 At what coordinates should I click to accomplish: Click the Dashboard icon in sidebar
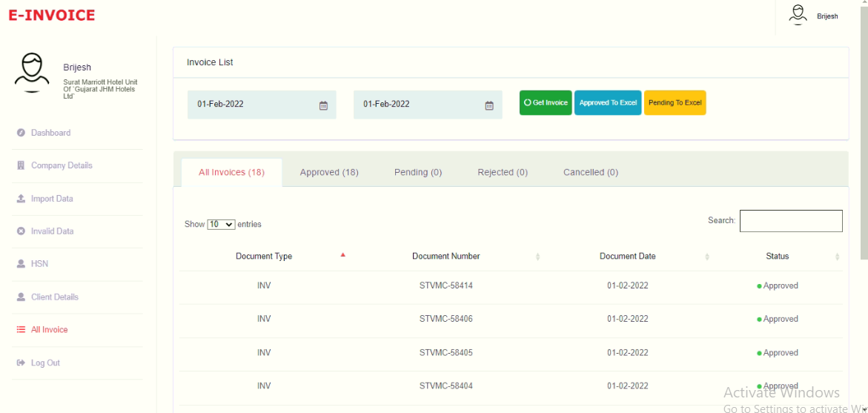(21, 133)
